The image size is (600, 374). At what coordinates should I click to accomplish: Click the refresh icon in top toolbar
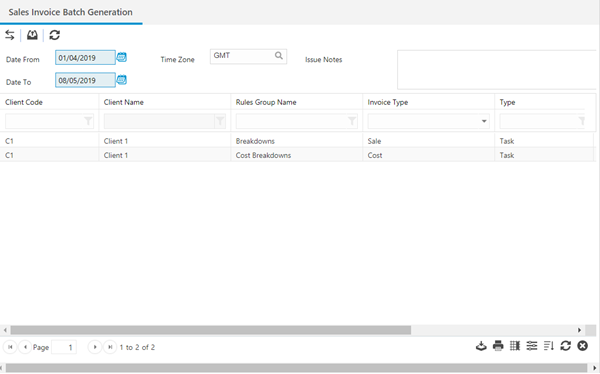pyautogui.click(x=55, y=35)
